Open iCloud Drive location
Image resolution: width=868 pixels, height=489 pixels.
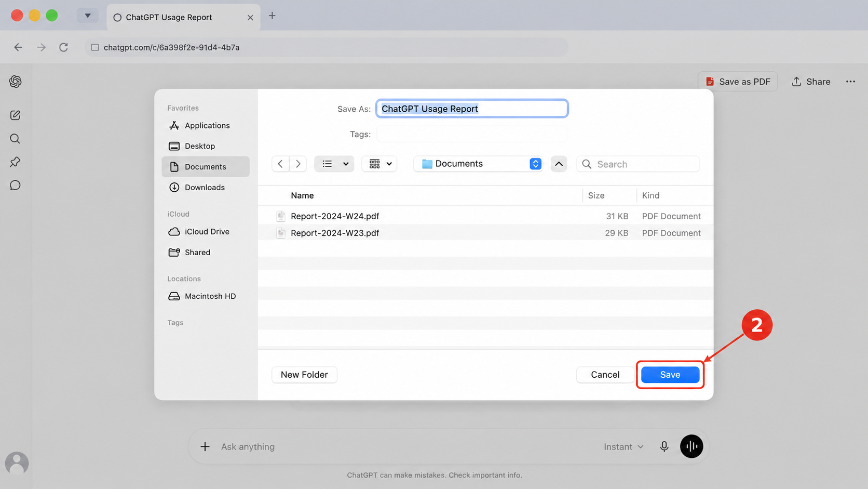(x=206, y=232)
